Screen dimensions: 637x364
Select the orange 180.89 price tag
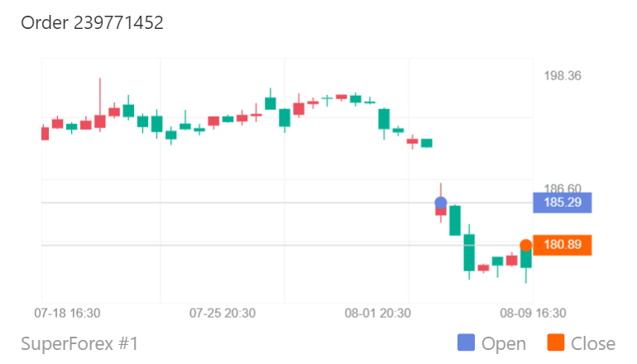click(x=562, y=245)
